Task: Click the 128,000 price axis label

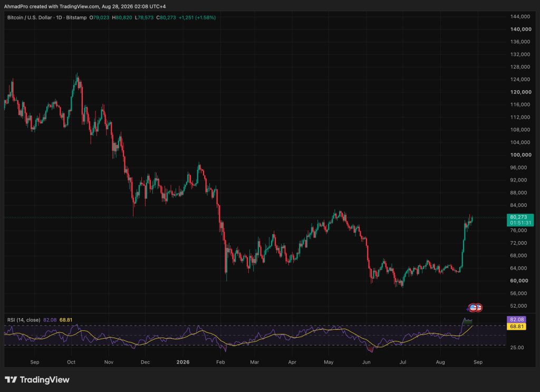Action: (x=520, y=67)
